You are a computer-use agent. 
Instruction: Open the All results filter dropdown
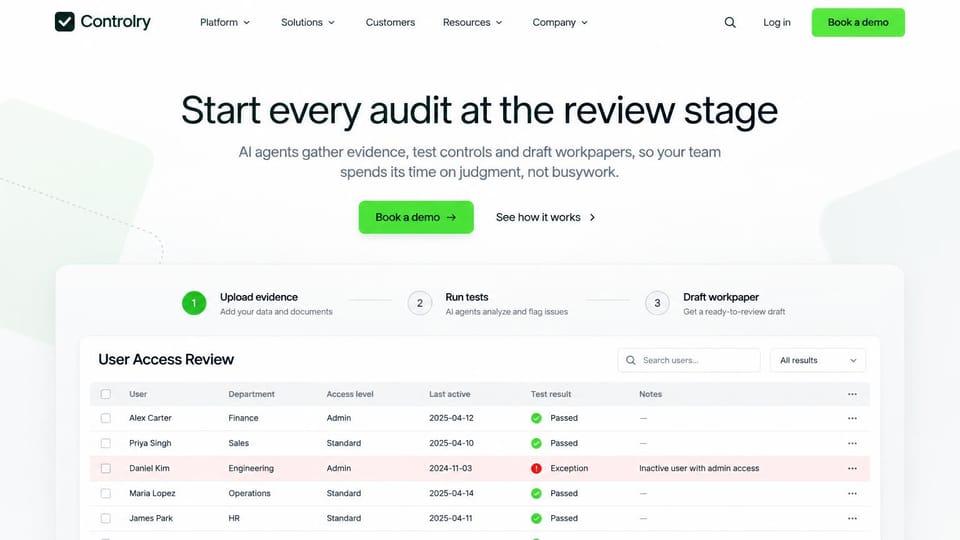[818, 361]
